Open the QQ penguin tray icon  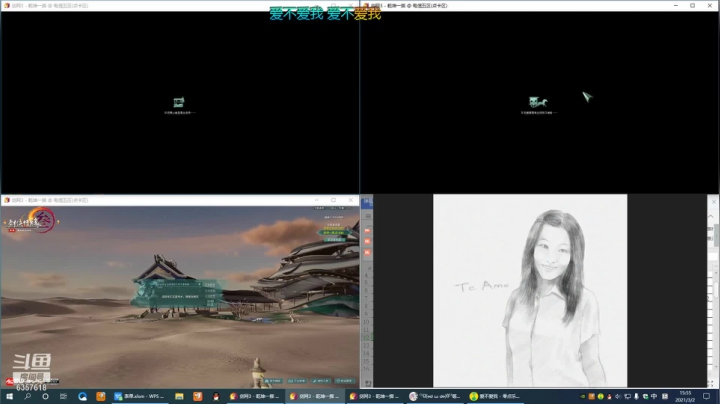click(x=609, y=397)
